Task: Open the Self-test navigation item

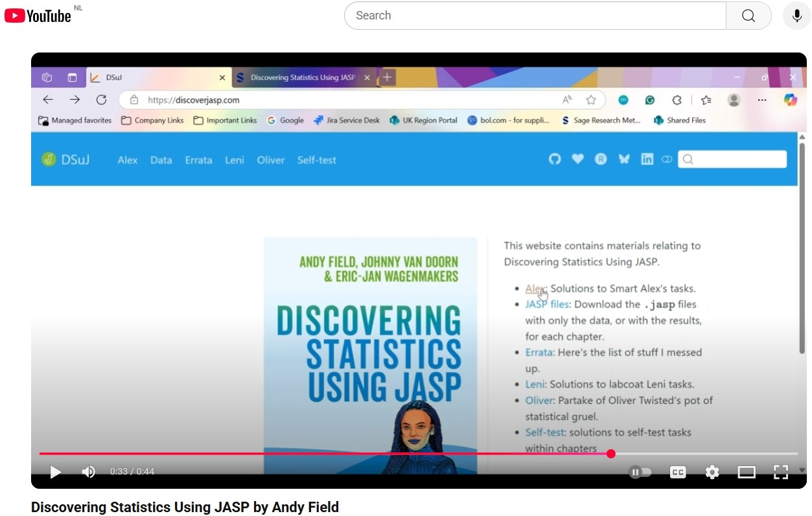Action: point(316,160)
